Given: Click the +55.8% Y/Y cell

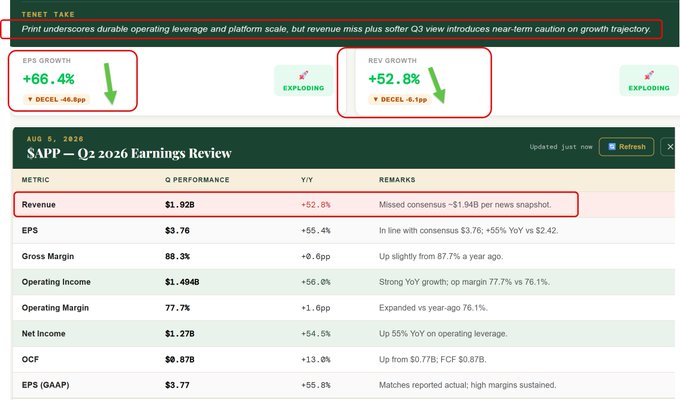Looking at the screenshot, I should (x=316, y=385).
